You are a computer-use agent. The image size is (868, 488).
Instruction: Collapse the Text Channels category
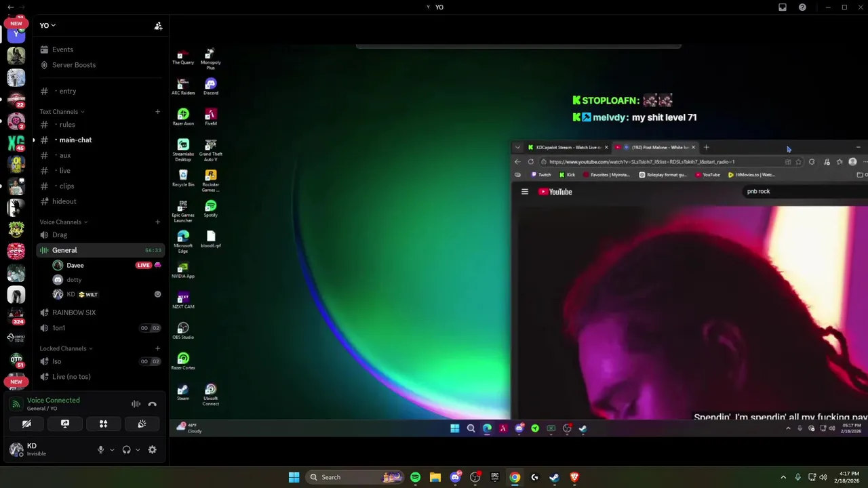[x=62, y=112]
